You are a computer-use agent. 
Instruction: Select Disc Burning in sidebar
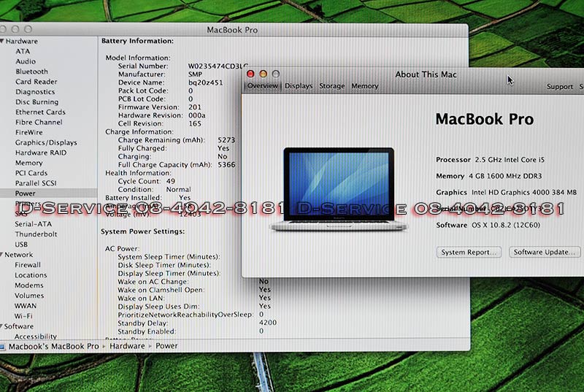(37, 102)
